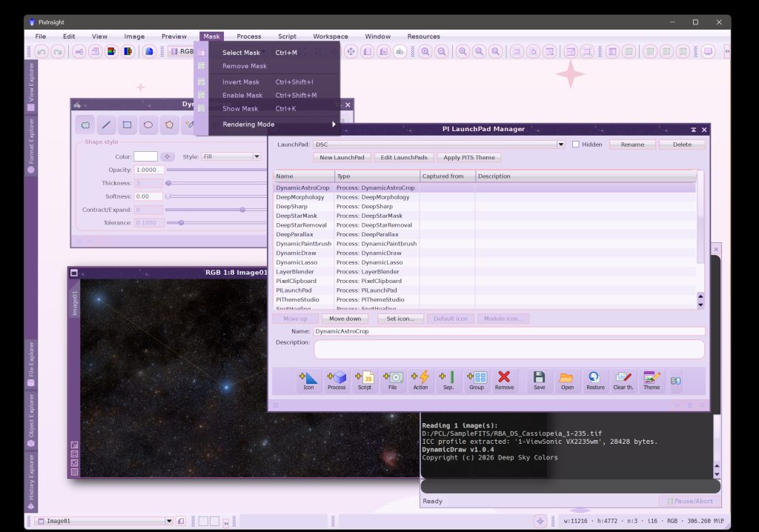
Task: Click the white Color swatch
Action: (146, 156)
